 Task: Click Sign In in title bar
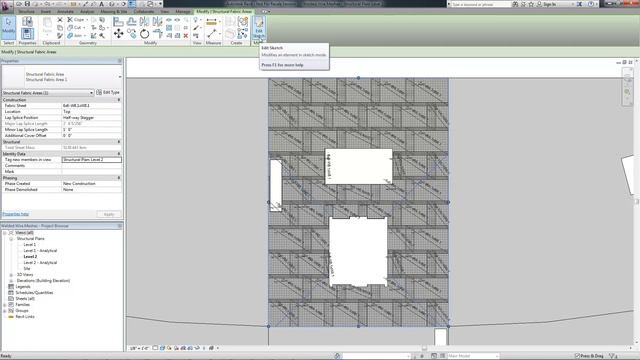pos(549,4)
